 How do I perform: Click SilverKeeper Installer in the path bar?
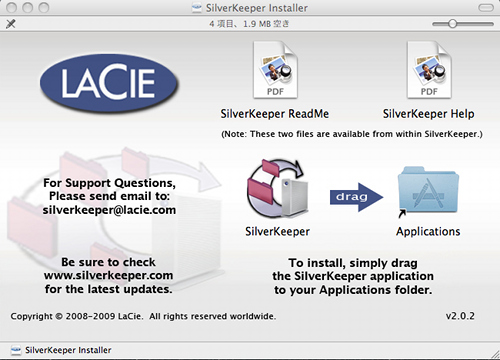pyautogui.click(x=68, y=350)
